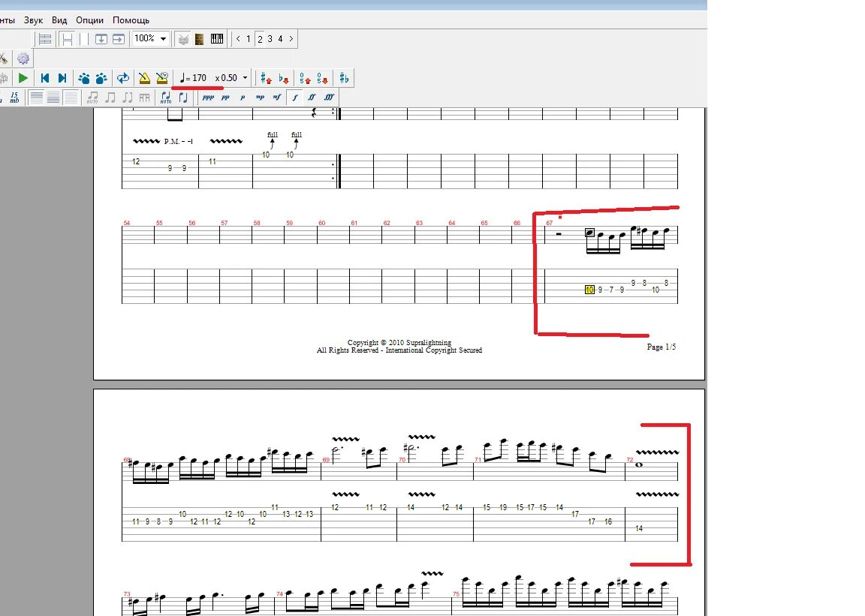Select horizontal scroll screen mode
The width and height of the screenshot is (865, 616).
(x=118, y=39)
